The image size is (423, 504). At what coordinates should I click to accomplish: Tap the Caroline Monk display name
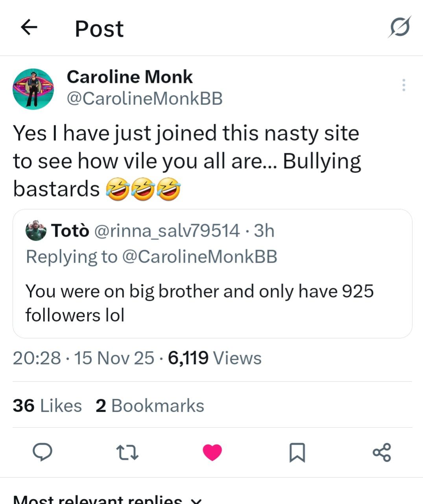point(129,77)
